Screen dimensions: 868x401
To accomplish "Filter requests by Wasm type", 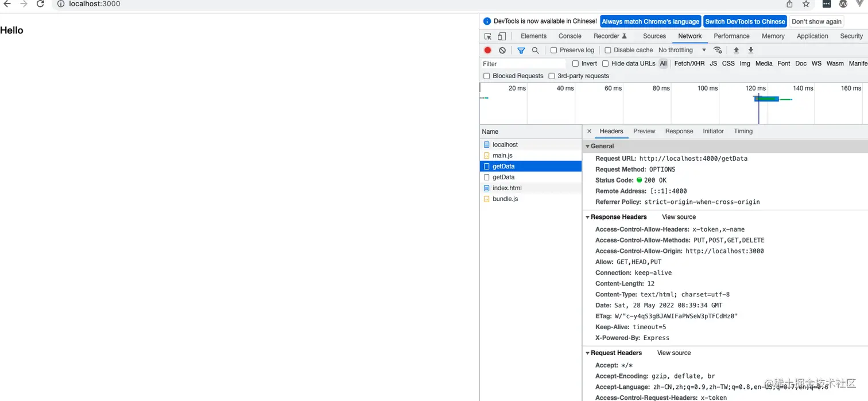I will click(x=835, y=64).
